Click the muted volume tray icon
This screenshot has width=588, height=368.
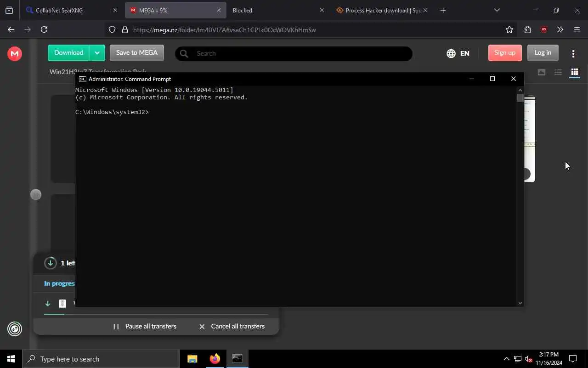click(529, 359)
